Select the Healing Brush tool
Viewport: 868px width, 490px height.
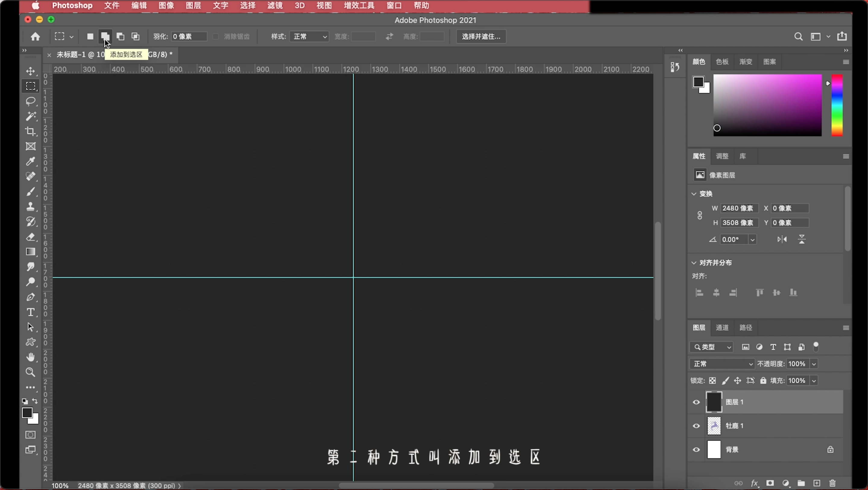tap(31, 176)
